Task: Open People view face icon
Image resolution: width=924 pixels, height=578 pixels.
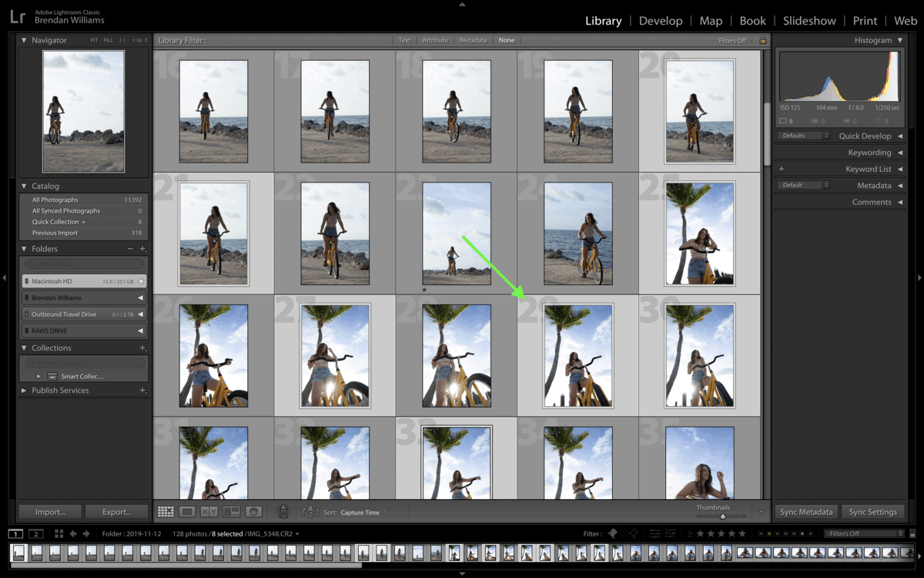Action: (x=254, y=512)
